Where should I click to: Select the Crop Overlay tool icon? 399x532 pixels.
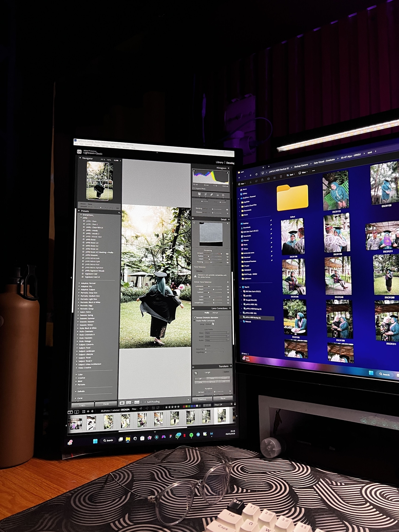(205, 194)
